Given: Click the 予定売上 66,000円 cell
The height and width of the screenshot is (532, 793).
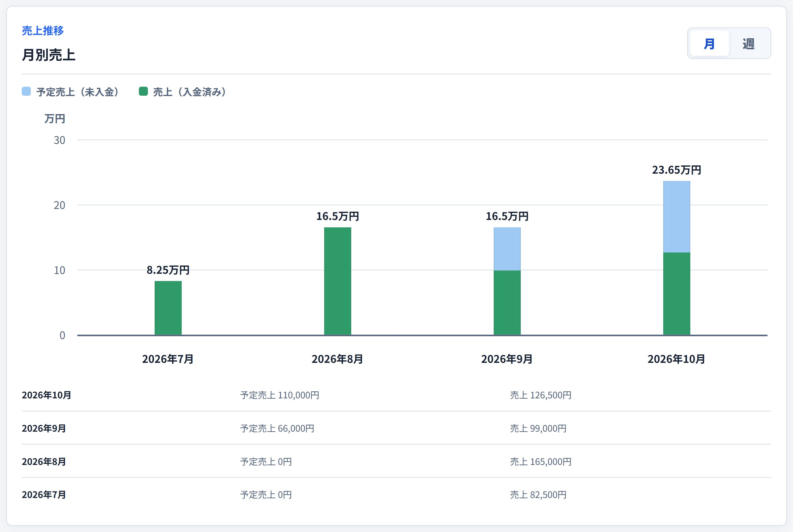Looking at the screenshot, I should (x=277, y=428).
